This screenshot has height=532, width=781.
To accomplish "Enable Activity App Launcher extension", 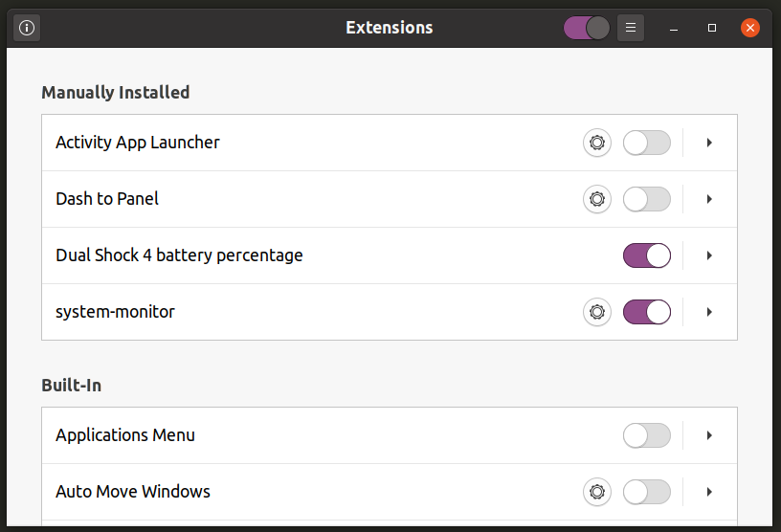I will click(x=647, y=143).
